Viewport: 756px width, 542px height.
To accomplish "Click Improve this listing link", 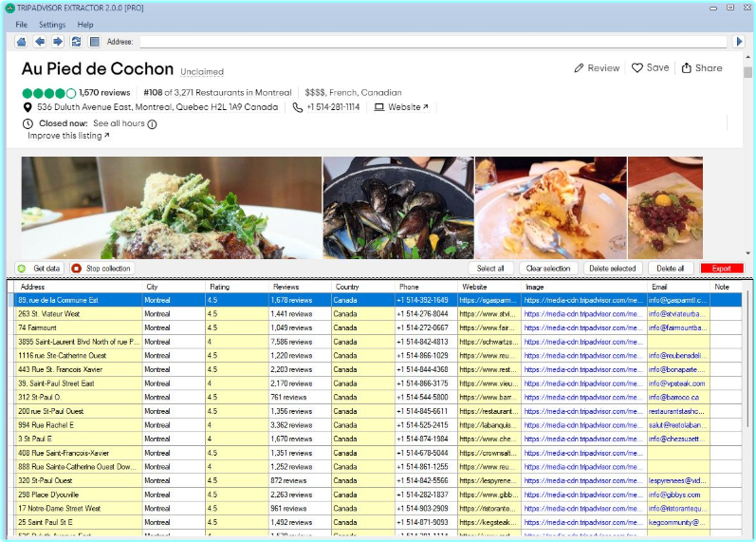I will pyautogui.click(x=68, y=136).
